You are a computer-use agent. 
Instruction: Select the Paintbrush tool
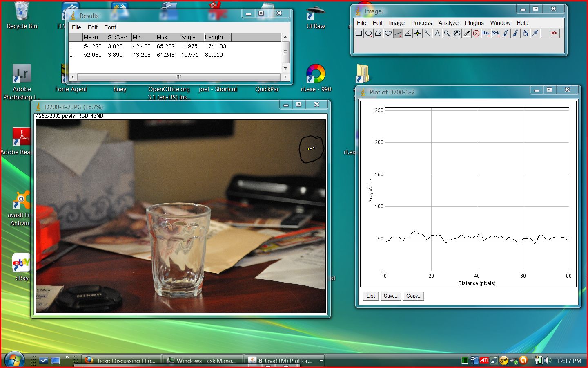(x=516, y=34)
